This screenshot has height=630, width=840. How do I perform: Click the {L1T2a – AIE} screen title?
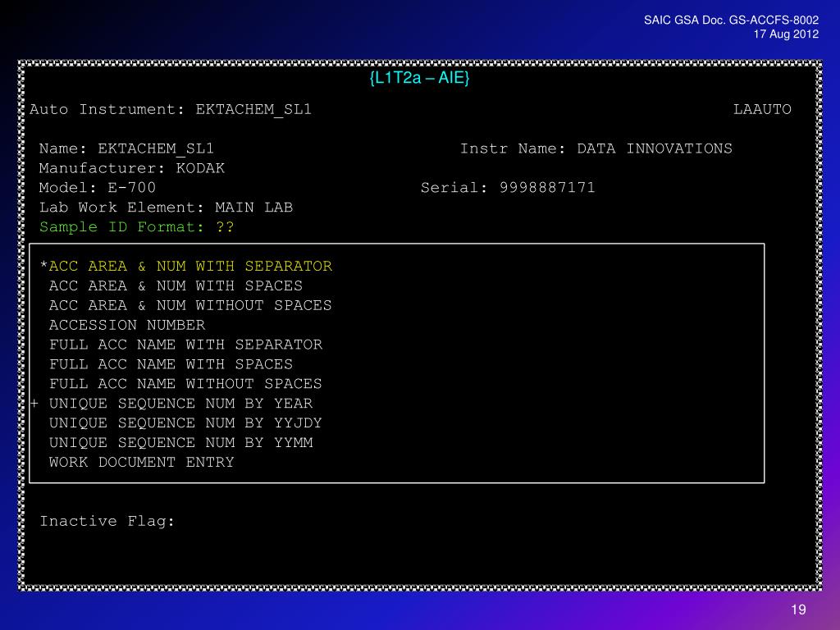click(419, 78)
